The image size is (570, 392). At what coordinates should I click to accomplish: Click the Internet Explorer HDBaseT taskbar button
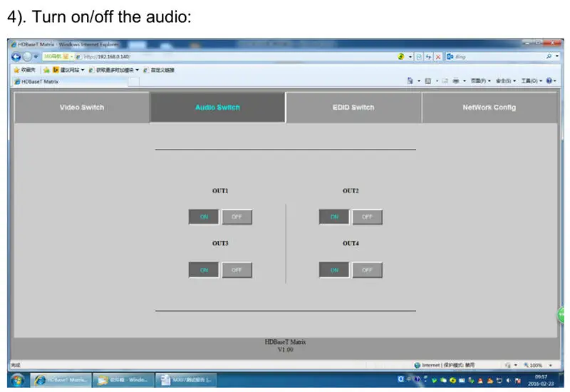61,380
